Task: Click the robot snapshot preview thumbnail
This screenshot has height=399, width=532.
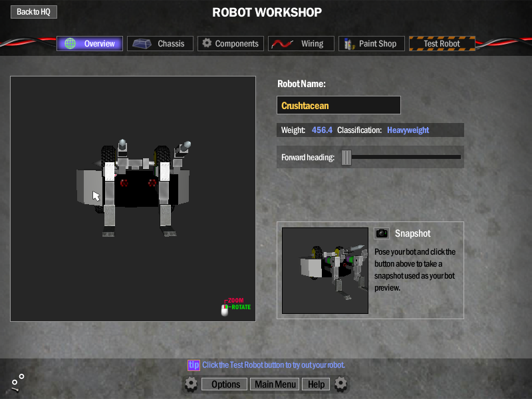Action: (x=325, y=271)
